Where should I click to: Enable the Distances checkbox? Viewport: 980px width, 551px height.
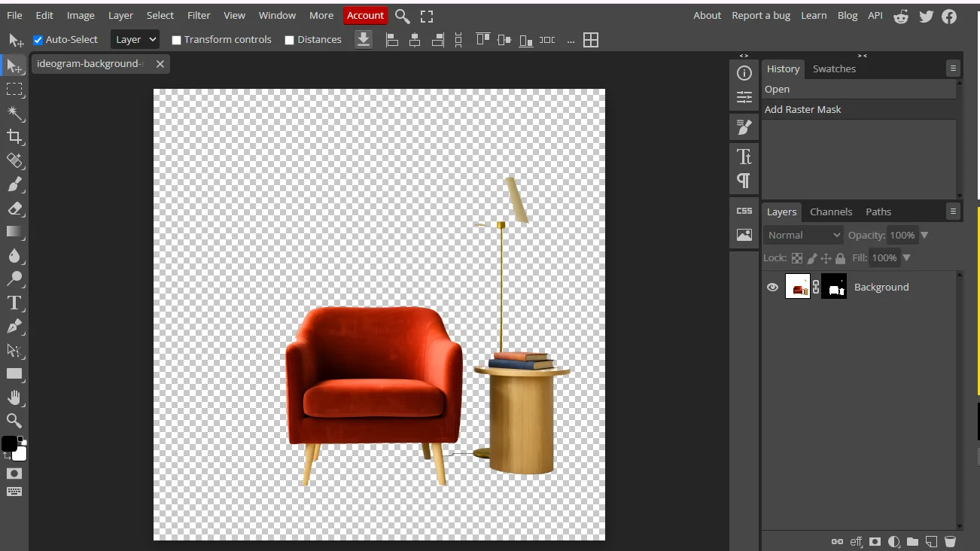point(289,40)
